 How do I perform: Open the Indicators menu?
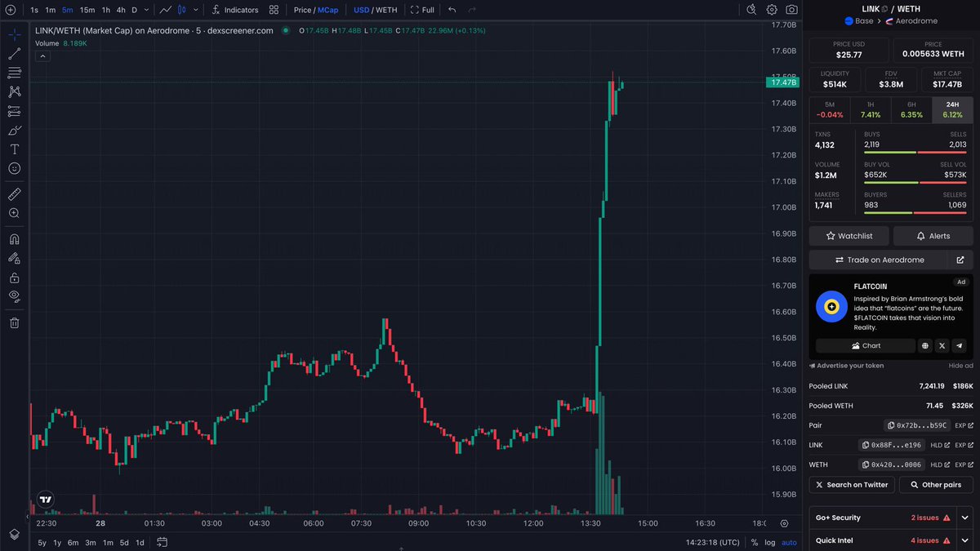coord(234,10)
